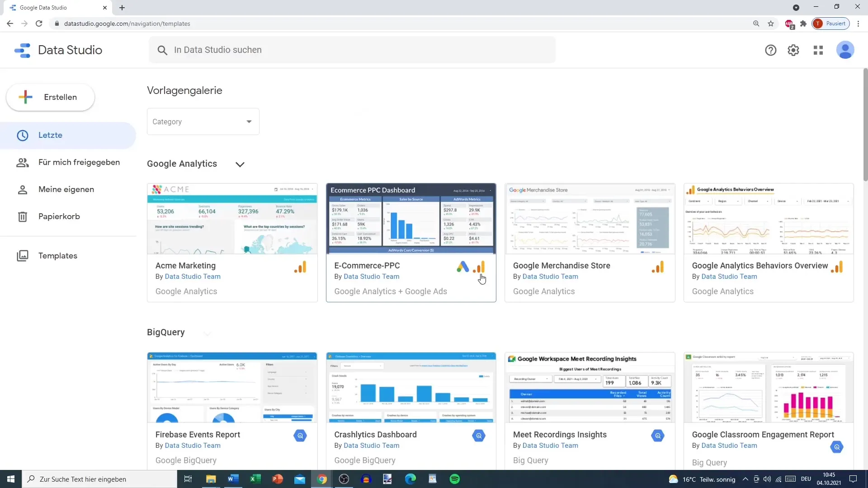
Task: Click the Erstellen button
Action: [x=50, y=97]
